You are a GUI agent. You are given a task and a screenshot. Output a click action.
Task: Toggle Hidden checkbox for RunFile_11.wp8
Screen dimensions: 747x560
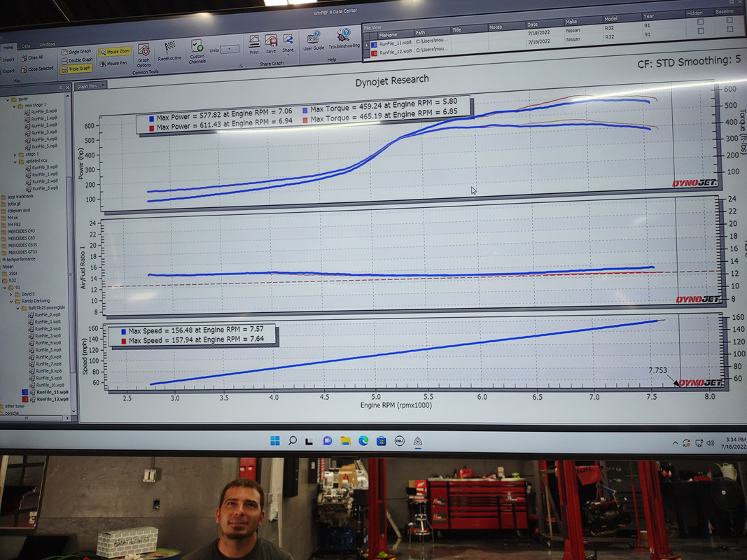pos(700,22)
